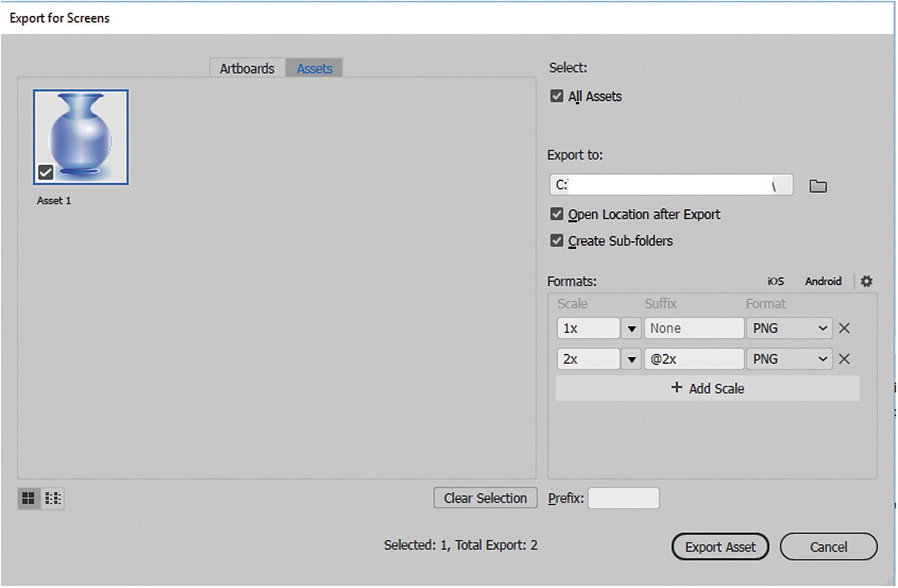Switch to thumbnail grid view

pos(28,499)
